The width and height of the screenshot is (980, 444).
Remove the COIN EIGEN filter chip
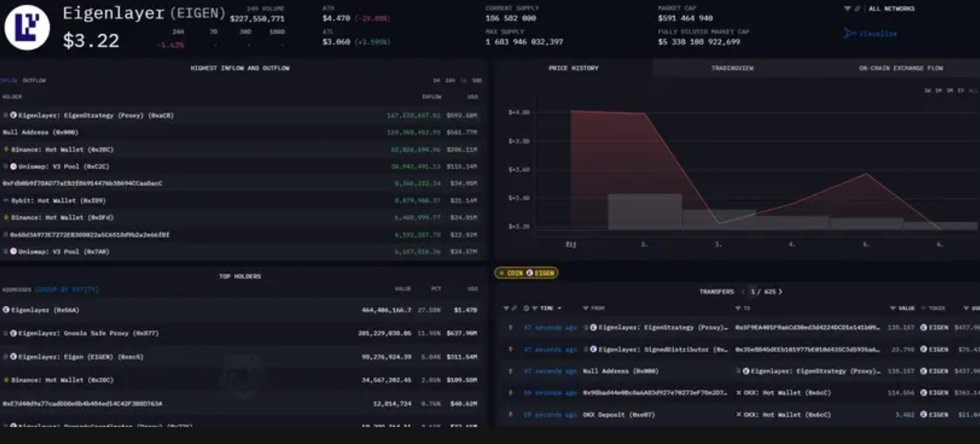pyautogui.click(x=501, y=273)
